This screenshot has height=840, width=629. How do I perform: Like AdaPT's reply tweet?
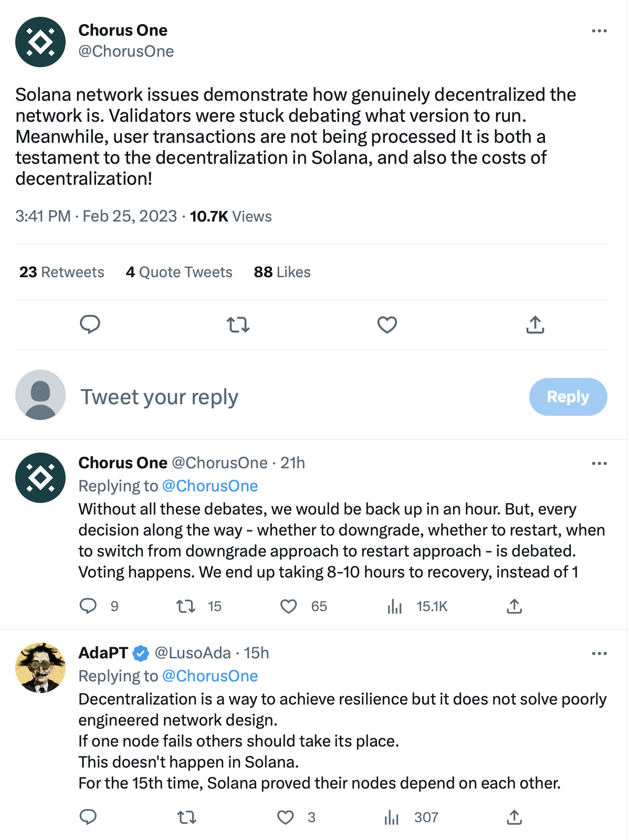pyautogui.click(x=286, y=817)
